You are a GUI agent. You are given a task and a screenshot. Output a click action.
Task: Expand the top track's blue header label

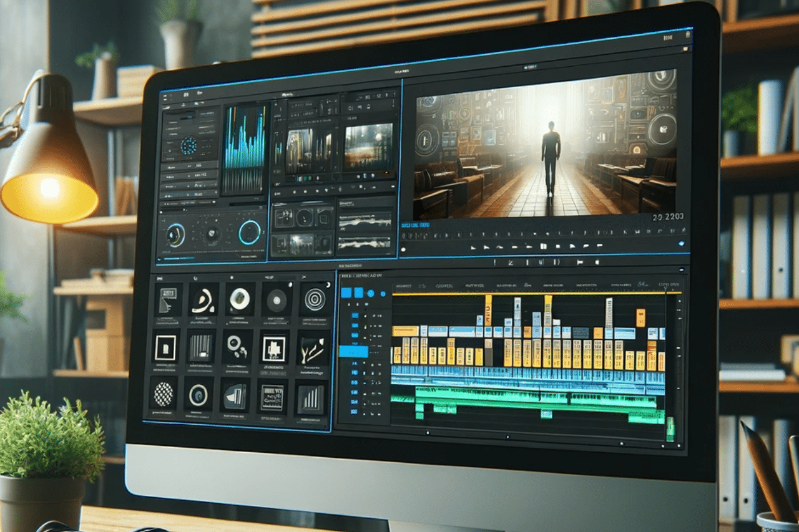coord(355,316)
